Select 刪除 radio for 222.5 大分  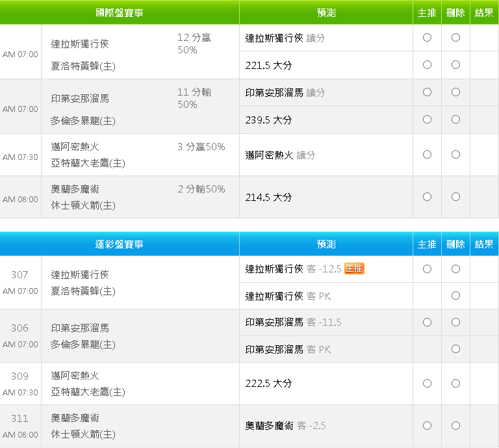pos(455,384)
